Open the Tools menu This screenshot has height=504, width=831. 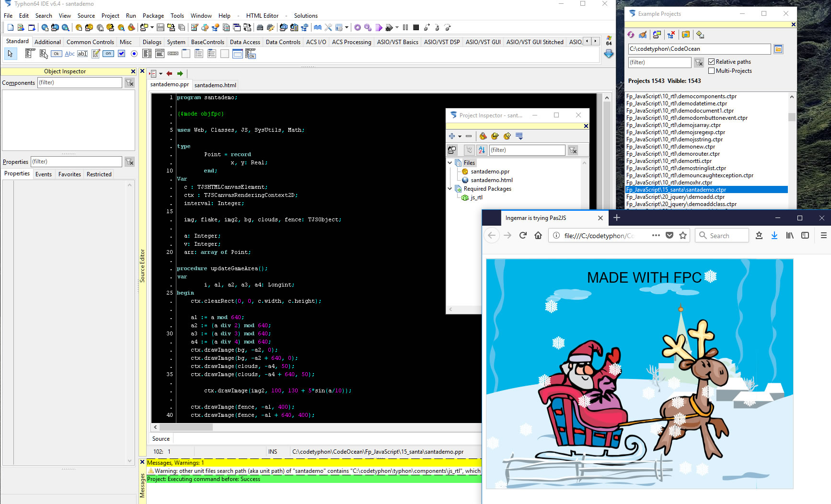point(177,16)
